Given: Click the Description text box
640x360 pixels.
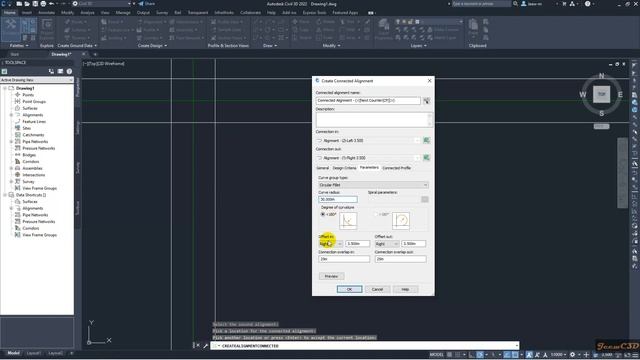Looking at the screenshot, I should (x=373, y=120).
